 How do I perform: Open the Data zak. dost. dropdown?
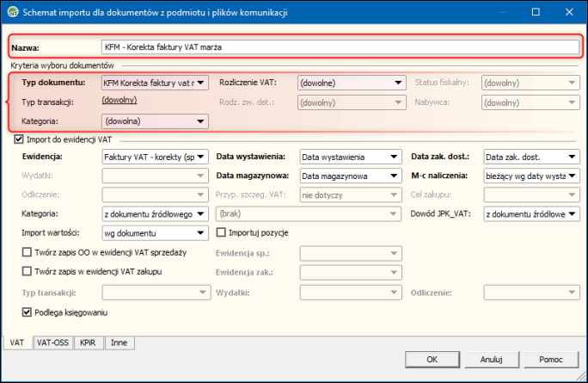click(531, 157)
